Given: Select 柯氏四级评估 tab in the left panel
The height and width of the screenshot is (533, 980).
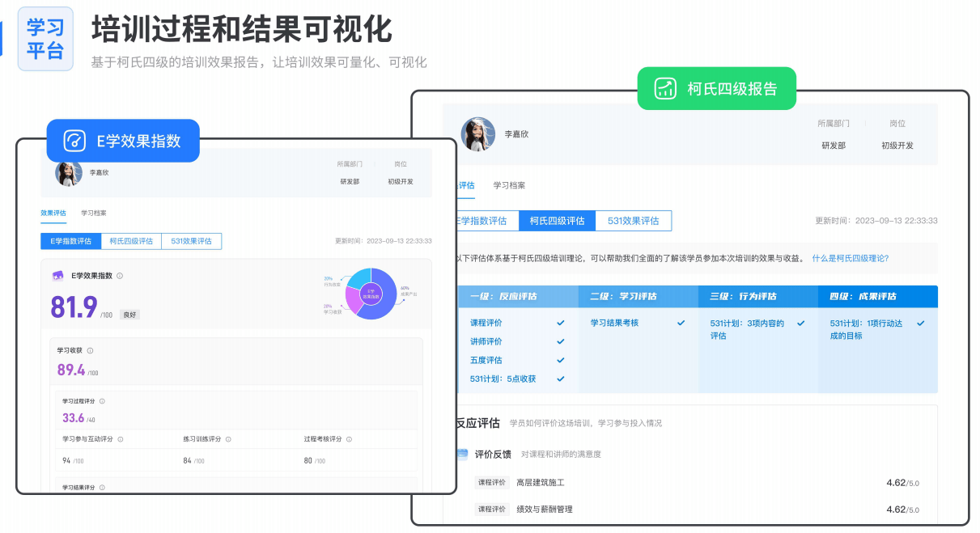Looking at the screenshot, I should point(131,241).
